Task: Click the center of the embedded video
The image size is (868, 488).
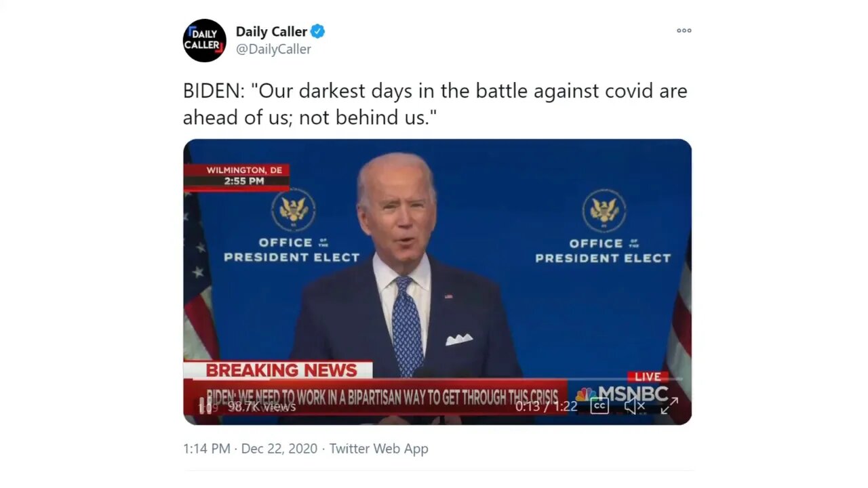Action: [x=437, y=282]
